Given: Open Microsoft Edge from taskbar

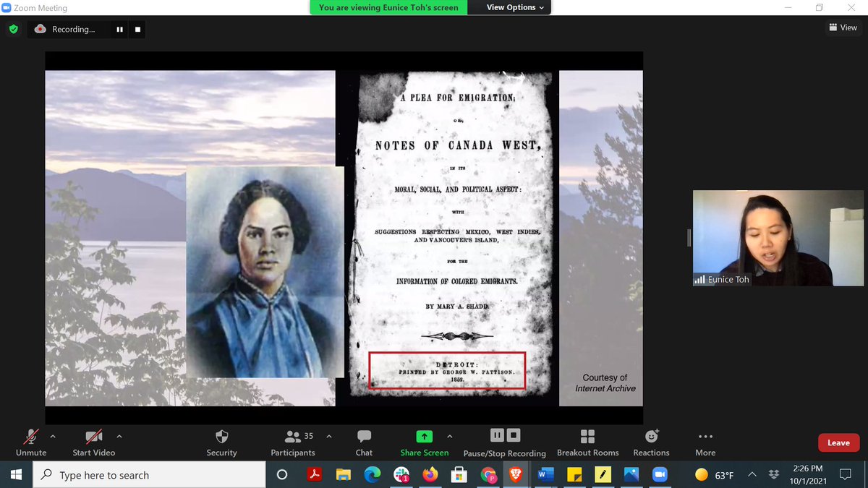Looking at the screenshot, I should pyautogui.click(x=372, y=475).
